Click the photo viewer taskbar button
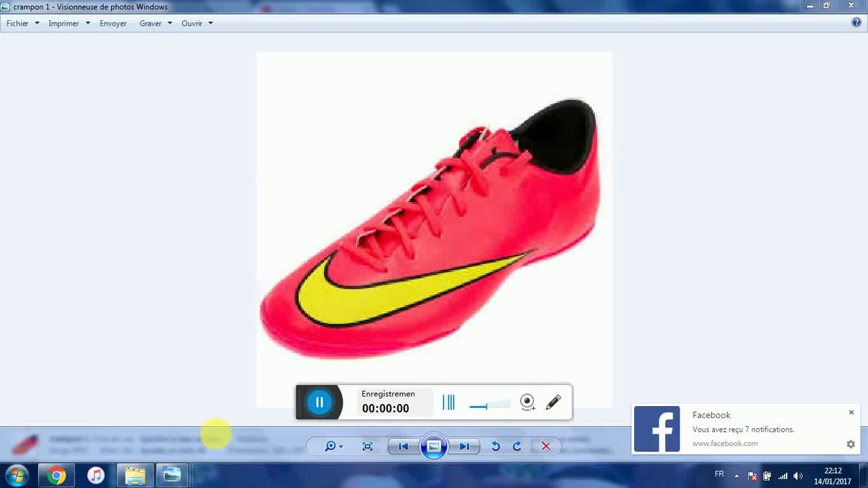 (172, 476)
